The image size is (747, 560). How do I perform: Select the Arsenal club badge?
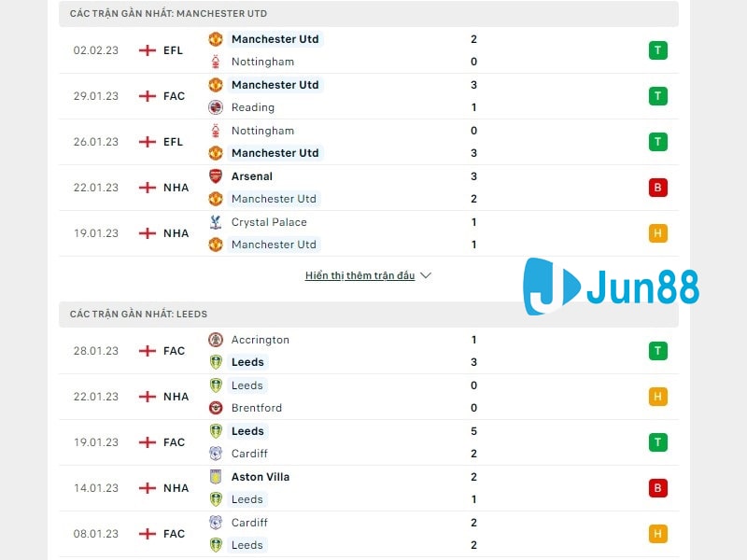pyautogui.click(x=215, y=176)
